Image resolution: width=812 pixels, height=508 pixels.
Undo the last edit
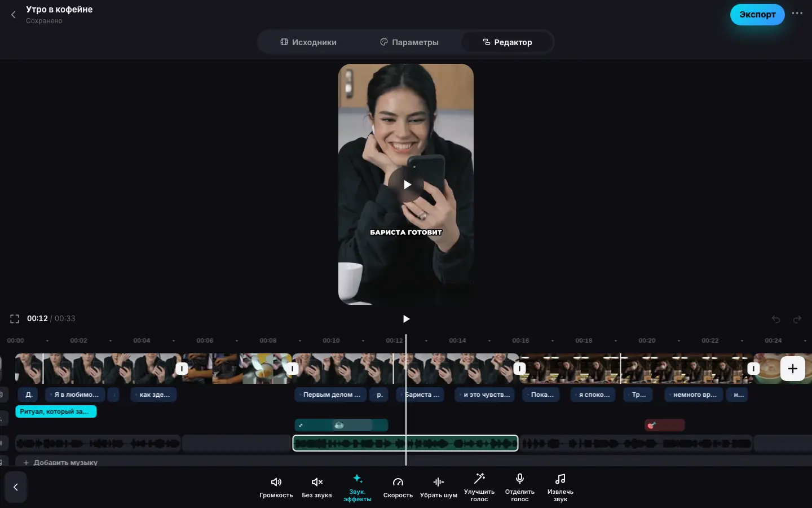[x=776, y=319]
